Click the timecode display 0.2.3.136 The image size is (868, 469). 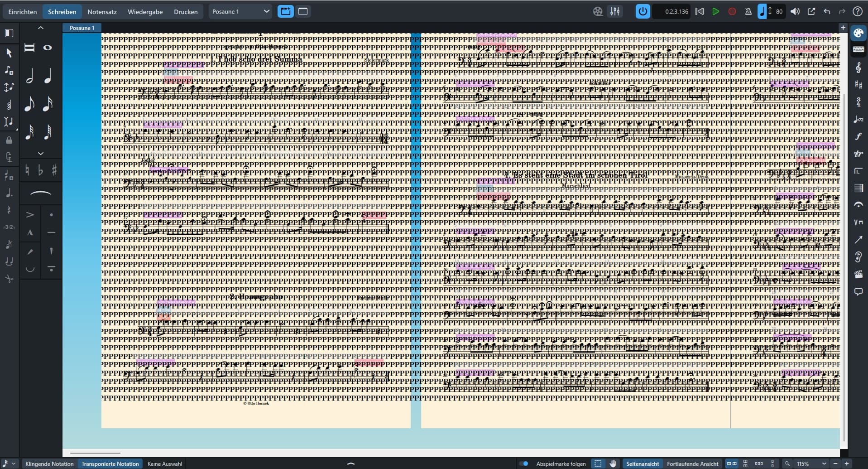[x=672, y=12]
